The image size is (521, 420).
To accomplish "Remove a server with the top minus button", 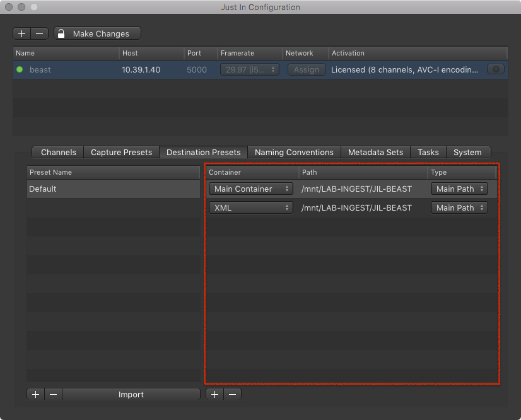I will [x=40, y=33].
